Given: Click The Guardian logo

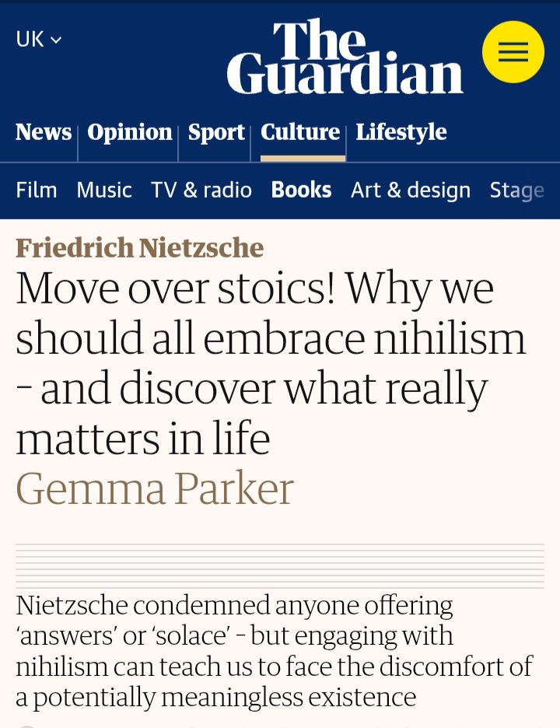Looking at the screenshot, I should click(345, 58).
